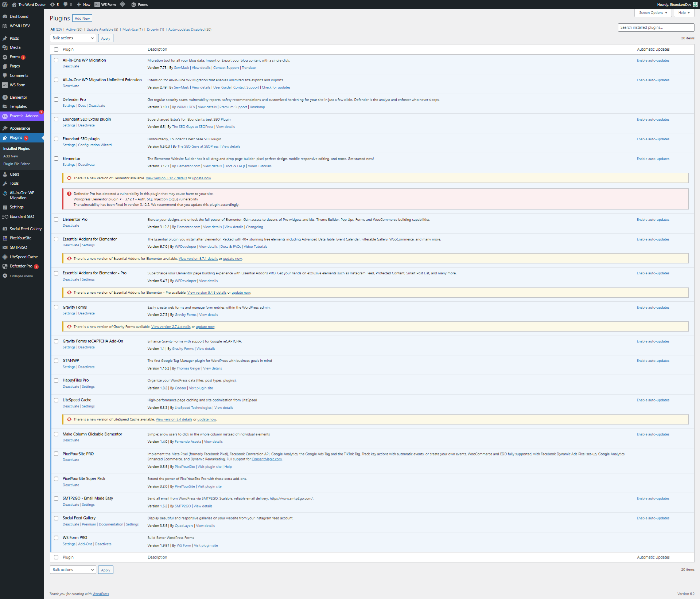700x599 pixels.
Task: Click the Search installed plugins field
Action: [x=656, y=27]
